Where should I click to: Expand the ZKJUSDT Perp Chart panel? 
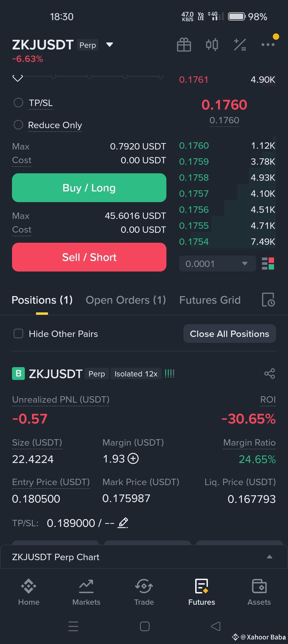(x=144, y=557)
